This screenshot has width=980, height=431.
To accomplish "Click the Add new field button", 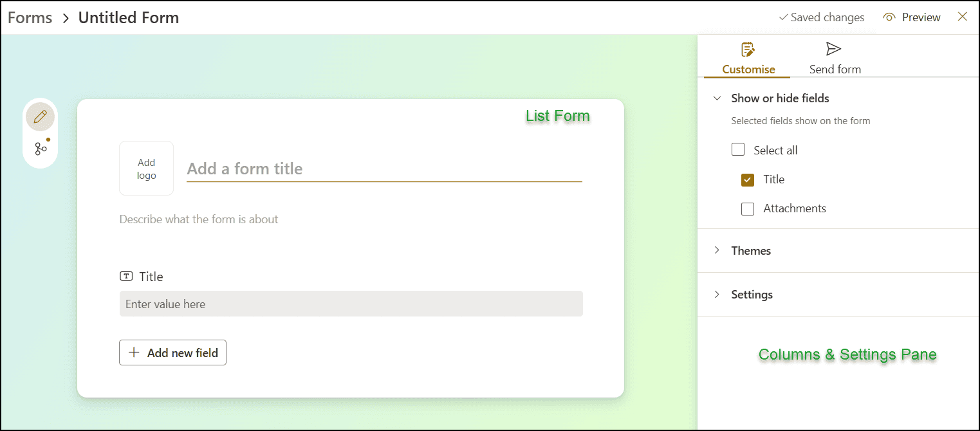I will point(172,352).
